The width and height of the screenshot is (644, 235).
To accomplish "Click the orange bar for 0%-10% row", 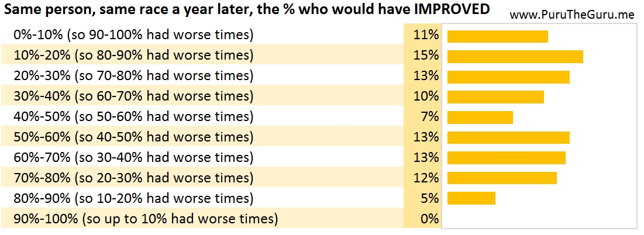I will (x=497, y=36).
